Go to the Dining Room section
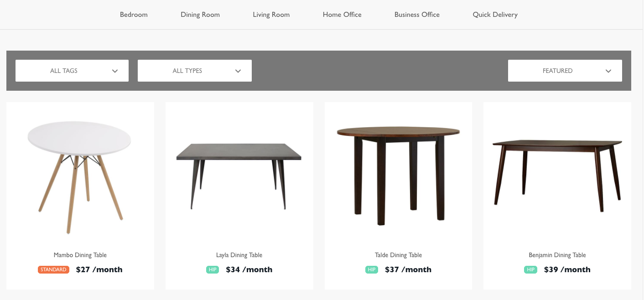 click(200, 15)
